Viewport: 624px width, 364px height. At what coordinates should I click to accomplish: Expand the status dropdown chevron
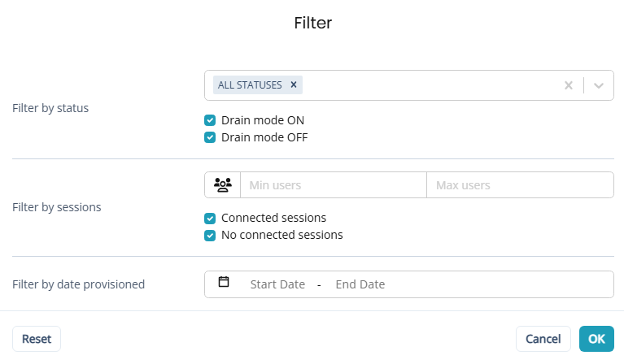tap(599, 85)
